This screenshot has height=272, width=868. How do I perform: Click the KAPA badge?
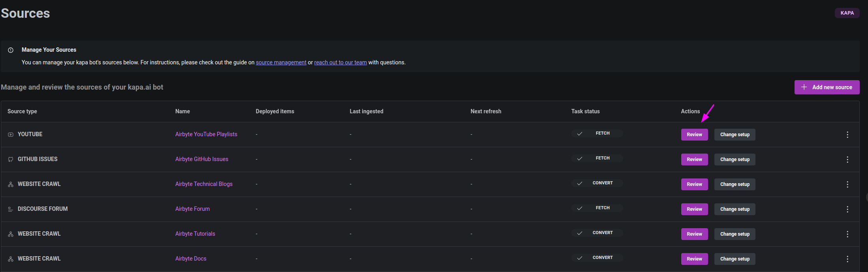pos(847,13)
